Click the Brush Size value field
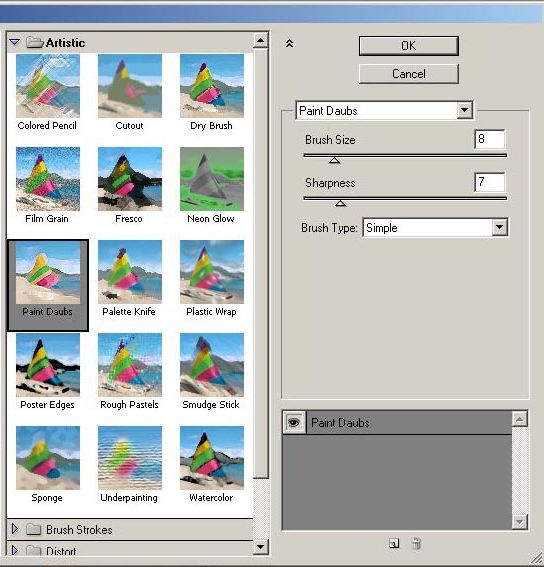Screen dimensions: 544x567 point(489,139)
